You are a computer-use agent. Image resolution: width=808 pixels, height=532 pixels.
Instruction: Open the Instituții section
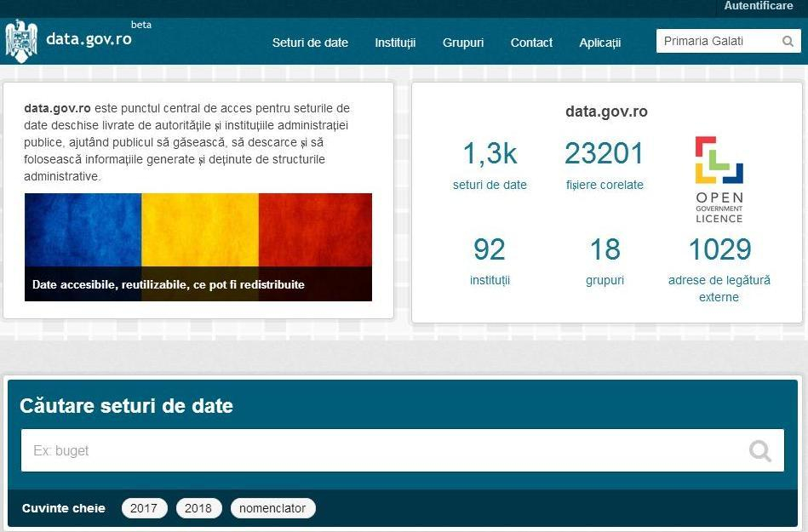click(395, 42)
